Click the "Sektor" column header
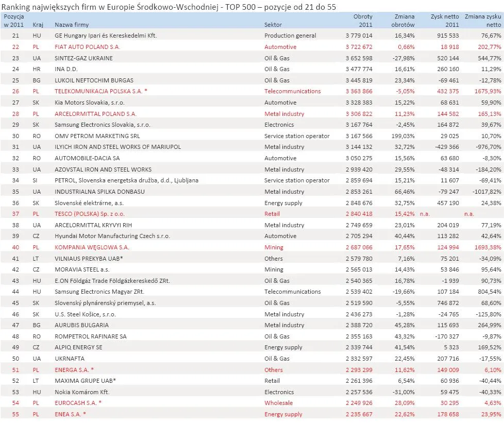This screenshot has height=423, width=504. pos(273,24)
